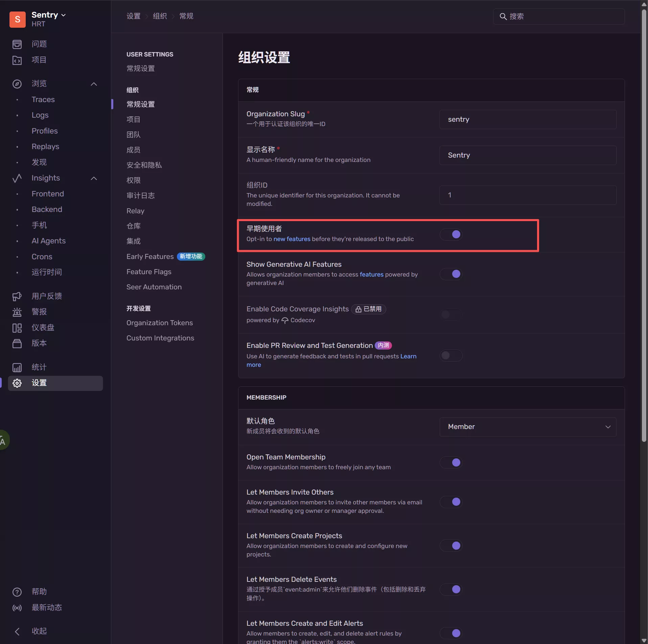Open the 帮助 question mark icon
Image resolution: width=648 pixels, height=644 pixels.
click(17, 592)
